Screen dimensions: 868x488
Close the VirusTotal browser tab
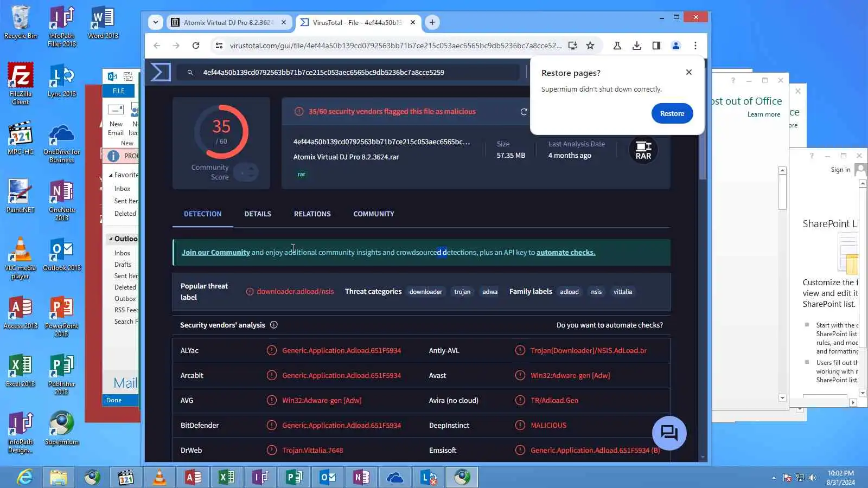413,22
